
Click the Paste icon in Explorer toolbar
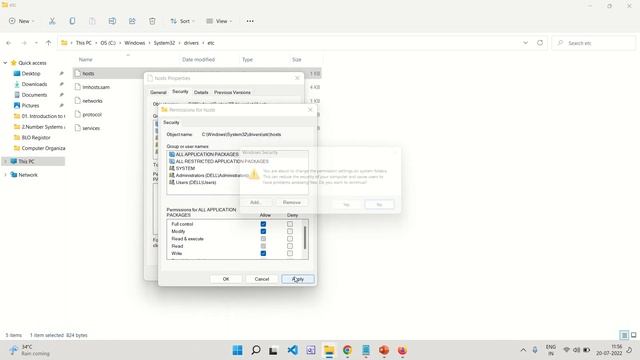point(92,21)
